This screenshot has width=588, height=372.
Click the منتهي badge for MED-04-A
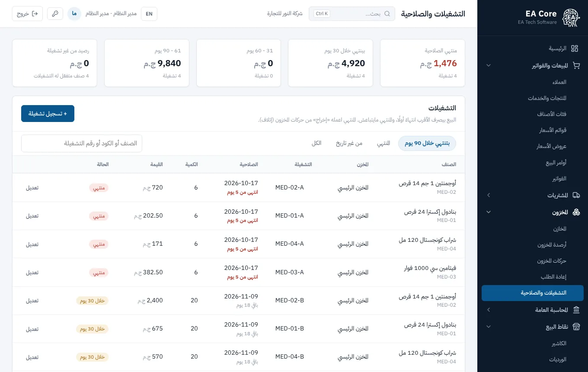pyautogui.click(x=99, y=244)
